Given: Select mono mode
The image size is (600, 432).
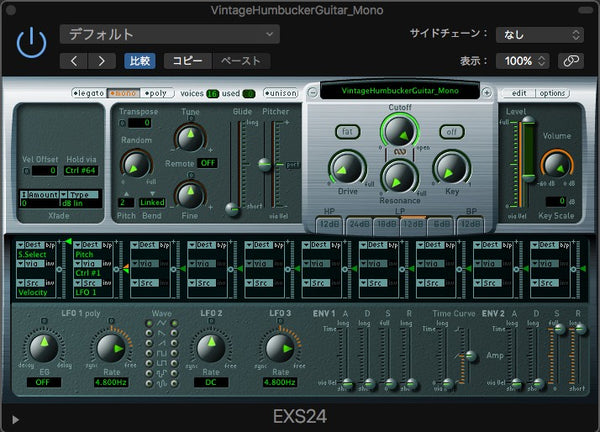Looking at the screenshot, I should (x=123, y=93).
